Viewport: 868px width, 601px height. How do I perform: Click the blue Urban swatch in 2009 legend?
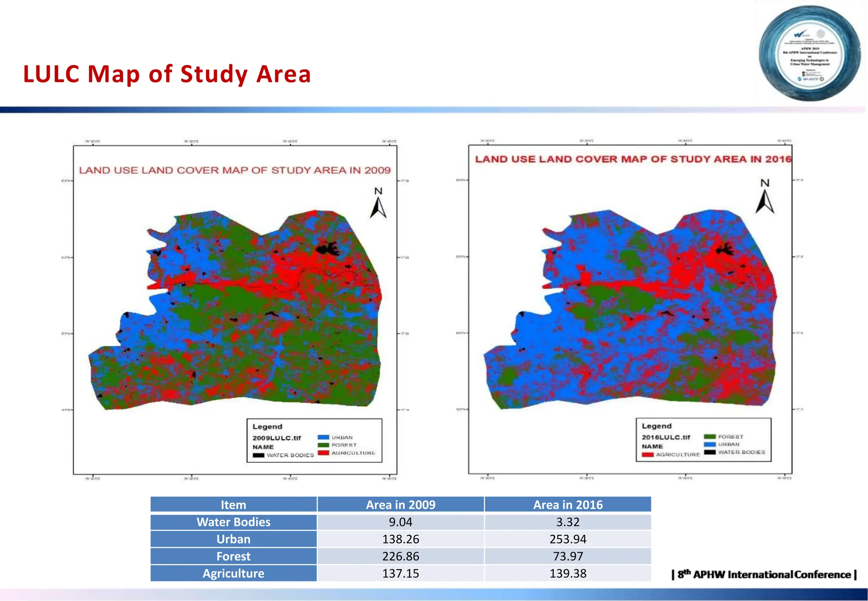[323, 437]
